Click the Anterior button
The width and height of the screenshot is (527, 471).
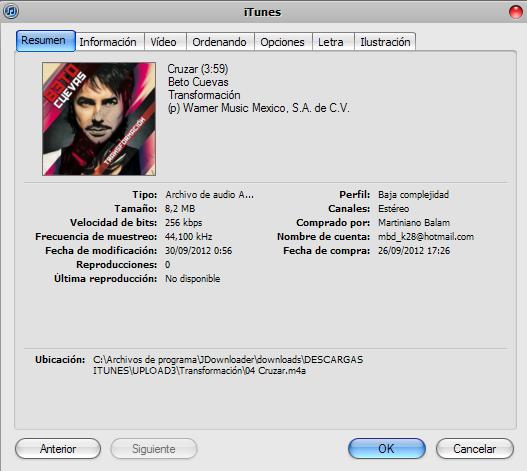pos(58,448)
